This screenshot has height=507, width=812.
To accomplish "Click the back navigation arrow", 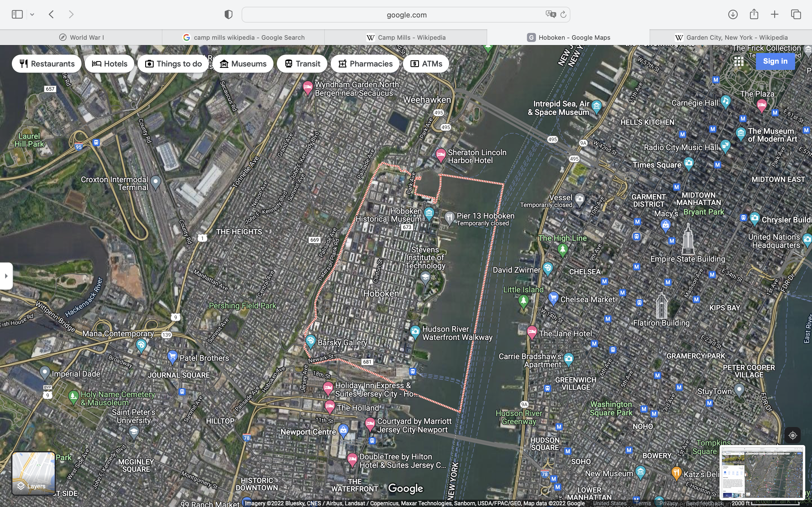I will (51, 14).
